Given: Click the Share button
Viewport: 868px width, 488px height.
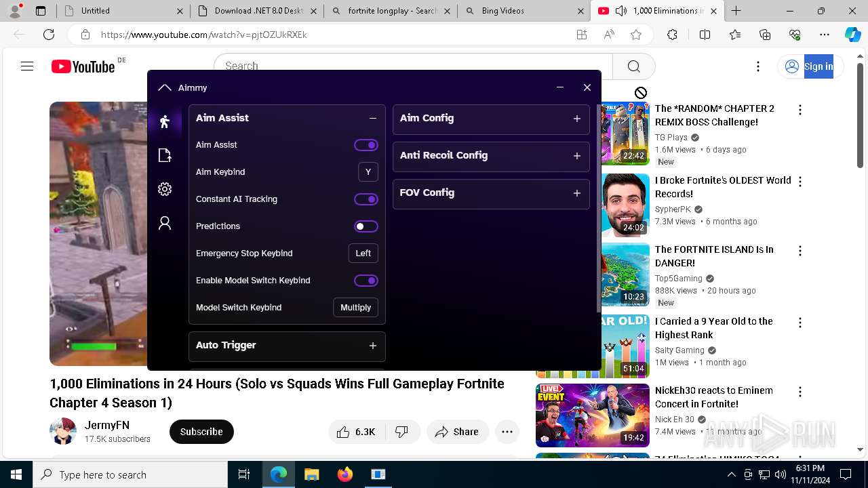Looking at the screenshot, I should [458, 432].
